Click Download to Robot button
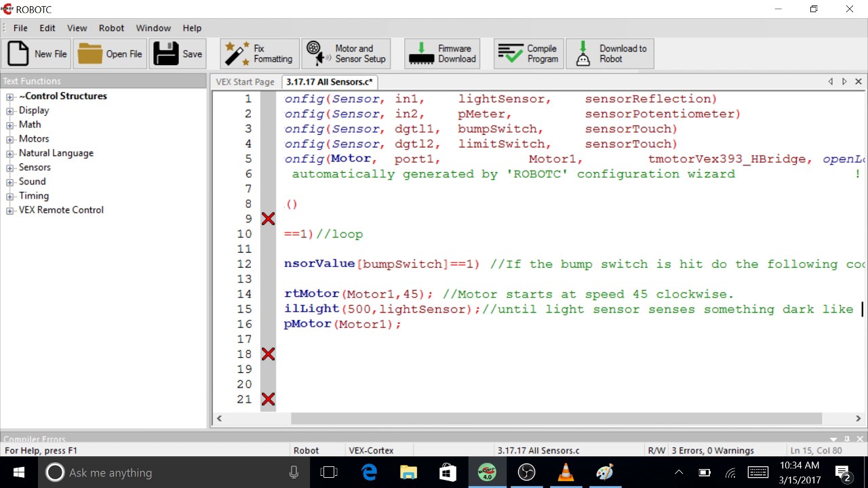The height and width of the screenshot is (488, 868). click(x=610, y=54)
